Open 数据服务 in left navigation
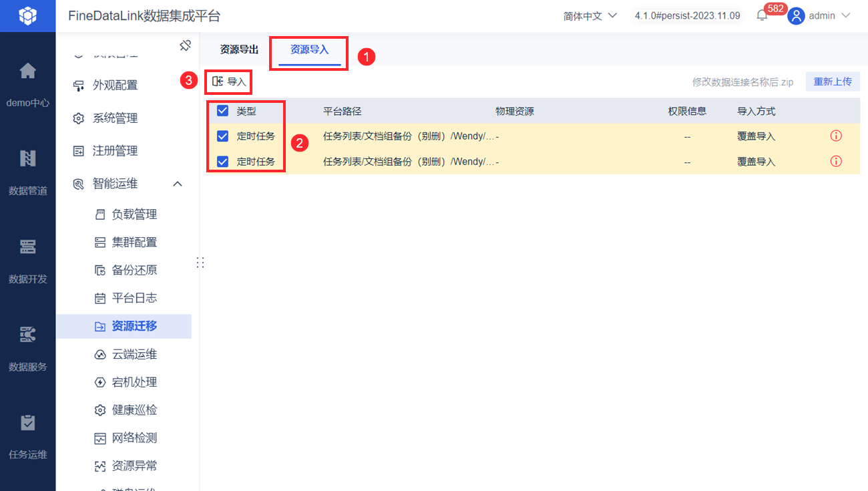 (27, 347)
